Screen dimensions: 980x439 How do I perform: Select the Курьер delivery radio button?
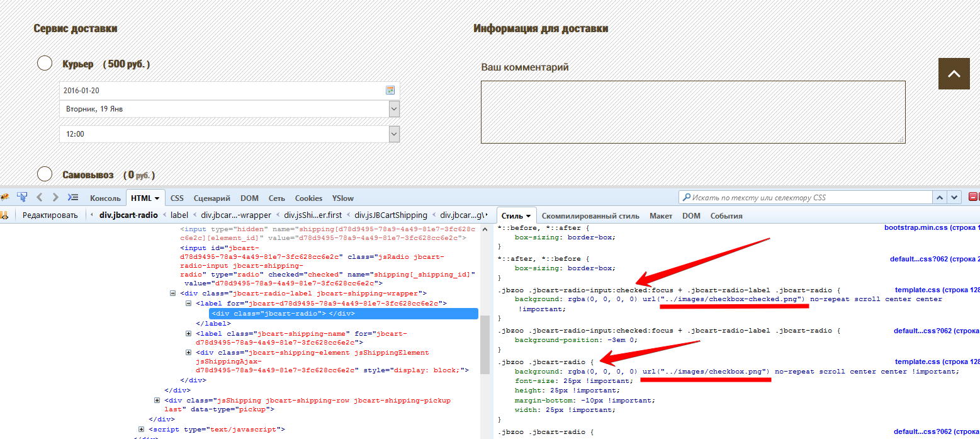click(45, 64)
